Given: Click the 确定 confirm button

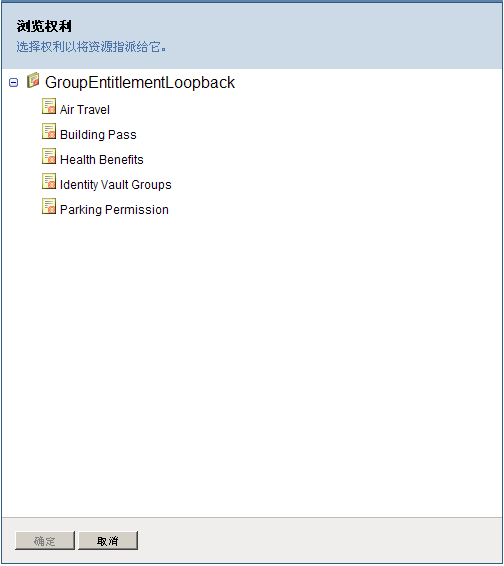Looking at the screenshot, I should tap(45, 540).
